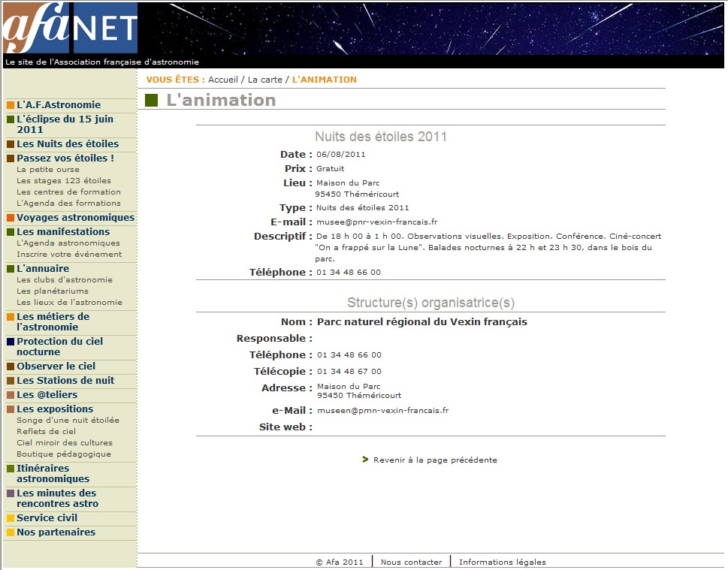The width and height of the screenshot is (728, 570).
Task: Open L'éclipse du 15 juin 2011
Action: coord(65,125)
